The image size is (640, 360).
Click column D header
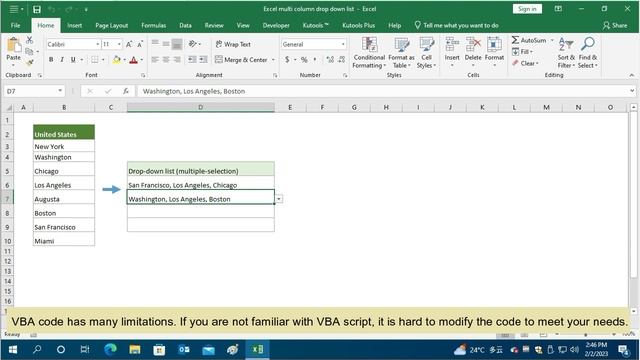(x=200, y=107)
